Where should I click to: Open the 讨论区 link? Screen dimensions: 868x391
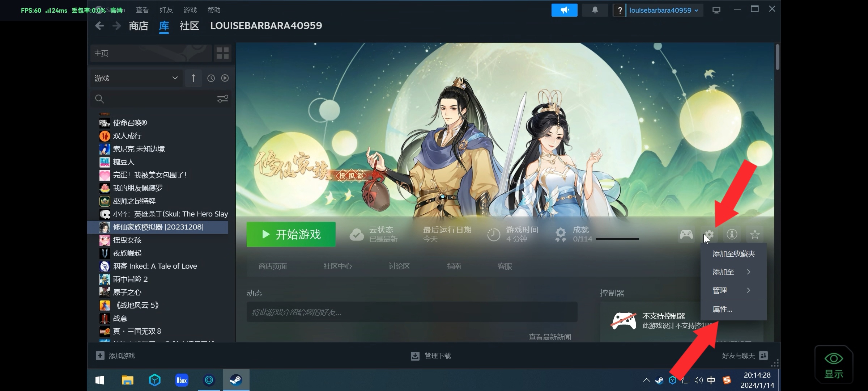click(x=399, y=266)
